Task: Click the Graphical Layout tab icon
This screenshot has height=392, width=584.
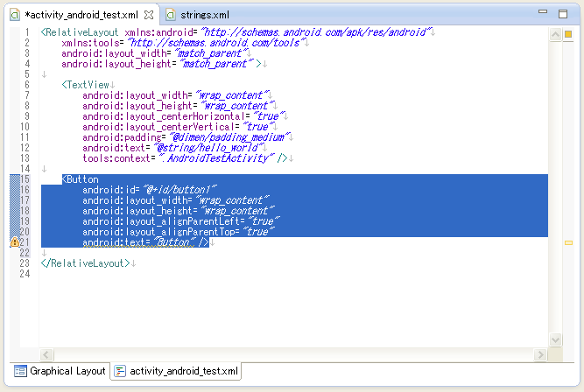Action: pos(20,371)
